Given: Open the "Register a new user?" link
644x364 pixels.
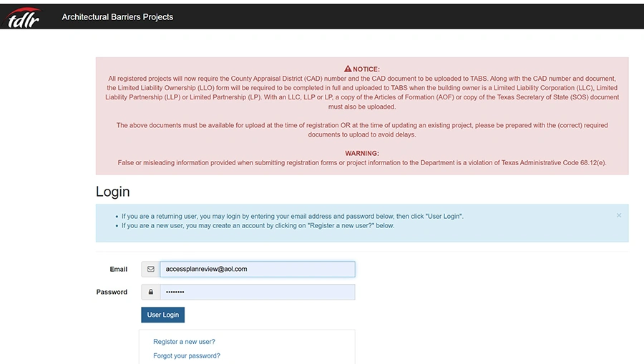Looking at the screenshot, I should tap(184, 342).
